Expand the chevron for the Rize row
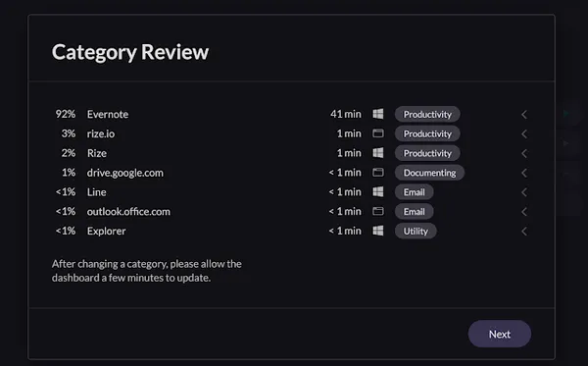588x366 pixels. (x=524, y=153)
